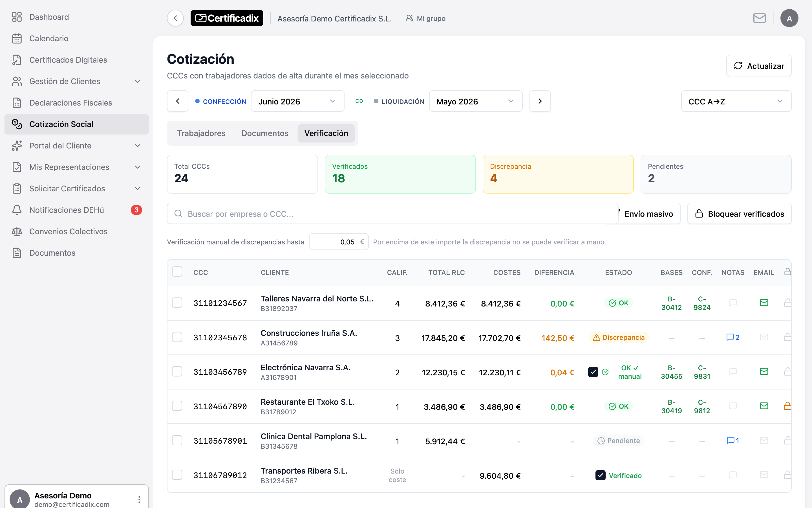Open the 2 notes on Construcciones Iruña
Screen dimensions: 812x508
tap(733, 337)
